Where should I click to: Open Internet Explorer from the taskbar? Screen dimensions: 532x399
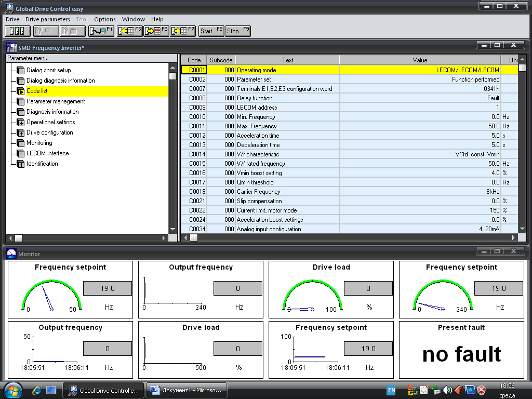[x=37, y=390]
